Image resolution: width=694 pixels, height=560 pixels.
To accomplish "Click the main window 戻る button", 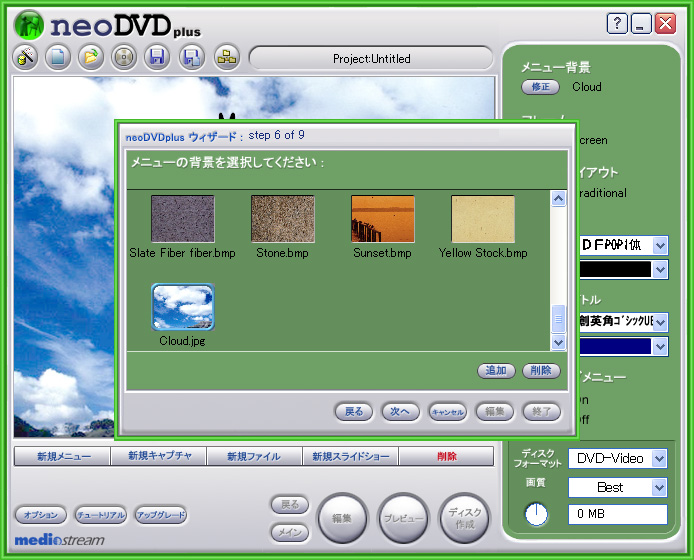I will click(x=290, y=505).
